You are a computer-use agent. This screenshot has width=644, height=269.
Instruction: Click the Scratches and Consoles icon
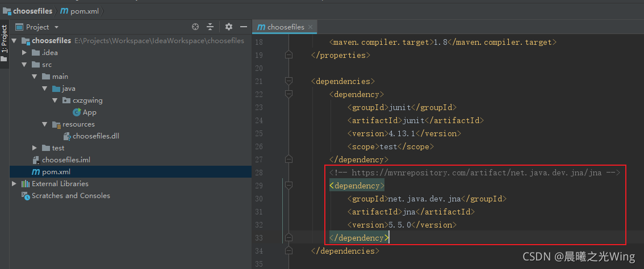[26, 195]
